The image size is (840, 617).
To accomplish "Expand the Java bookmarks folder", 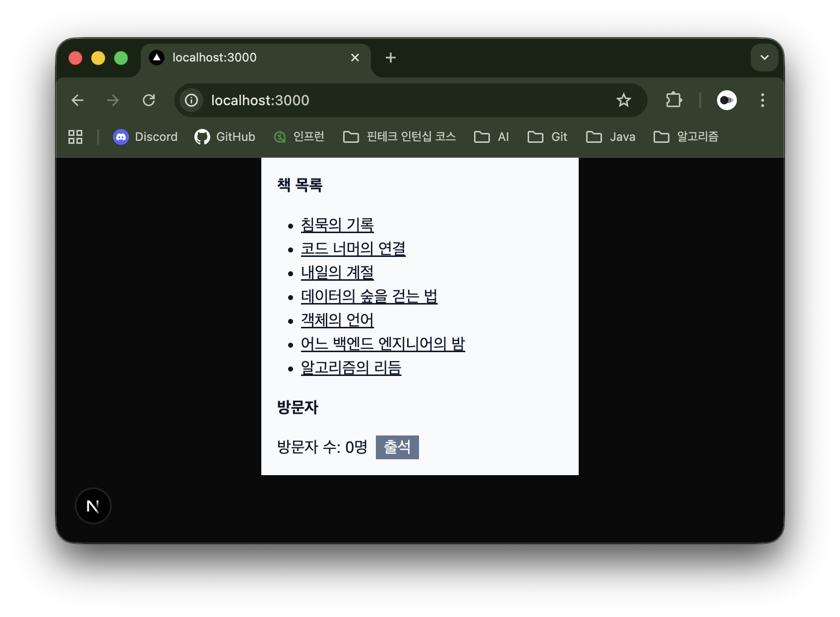I will click(611, 137).
